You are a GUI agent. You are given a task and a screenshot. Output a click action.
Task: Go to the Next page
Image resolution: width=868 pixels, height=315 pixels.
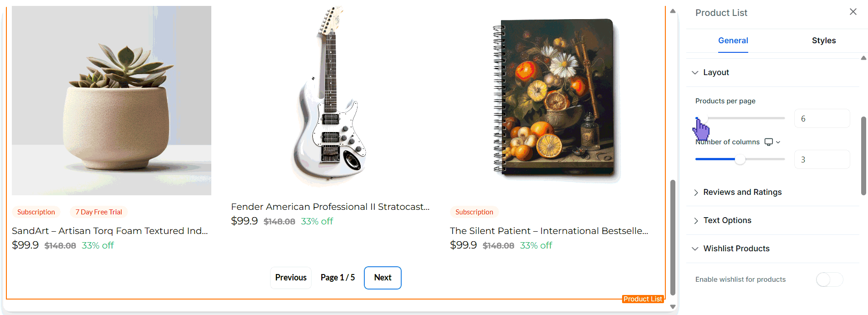click(383, 278)
